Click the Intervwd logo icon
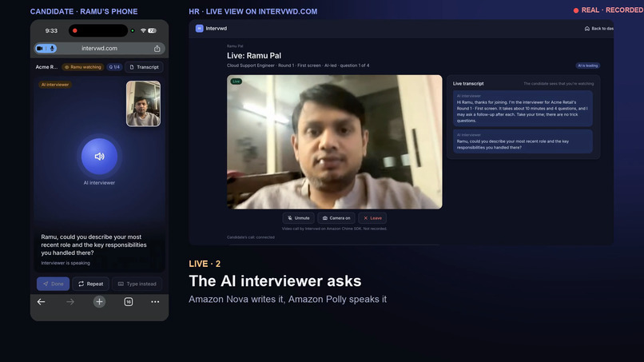This screenshot has width=644, height=362. [x=199, y=28]
